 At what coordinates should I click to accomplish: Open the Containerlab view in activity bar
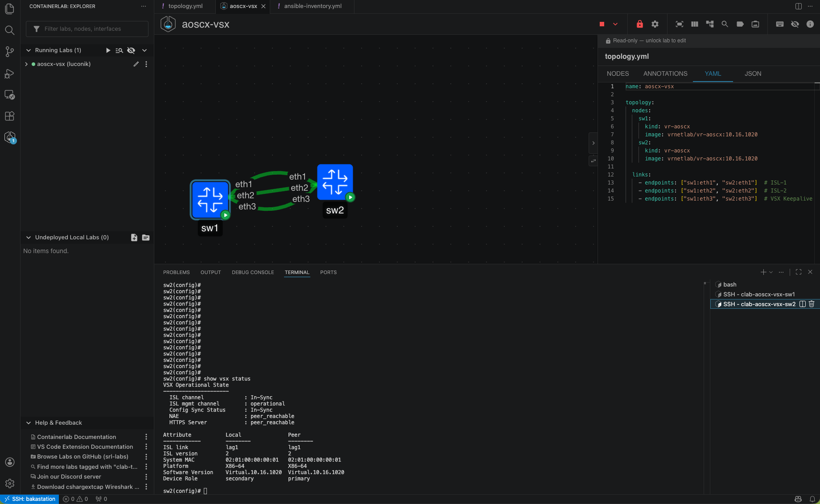9,137
